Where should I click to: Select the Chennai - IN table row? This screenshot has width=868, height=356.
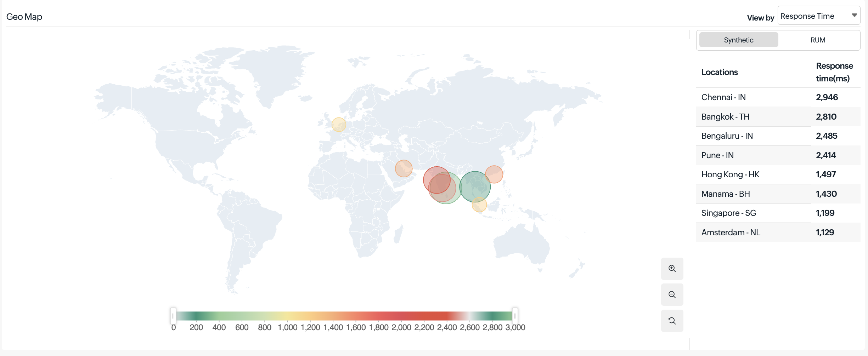click(x=778, y=97)
